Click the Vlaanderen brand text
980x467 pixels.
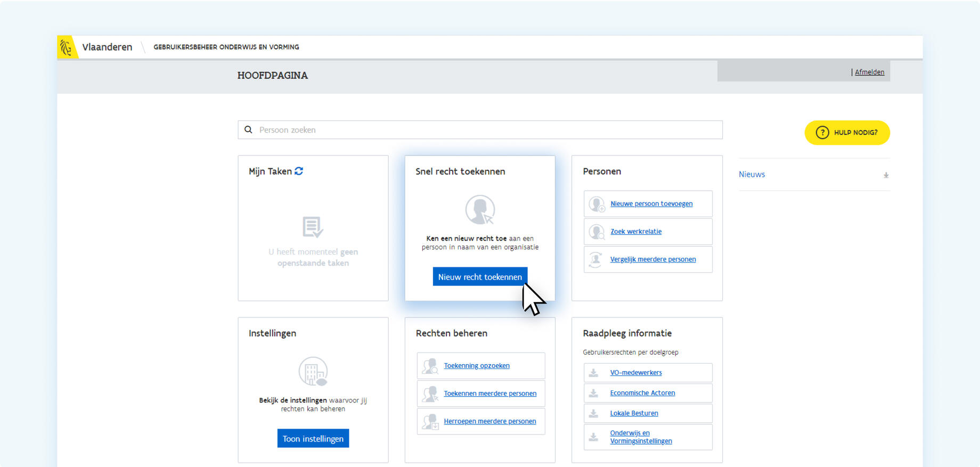(x=107, y=47)
